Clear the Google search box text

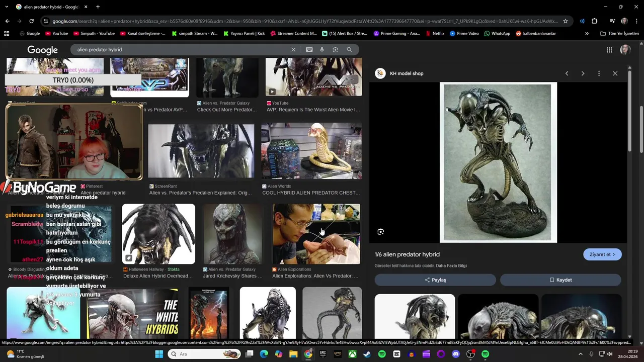click(293, 50)
